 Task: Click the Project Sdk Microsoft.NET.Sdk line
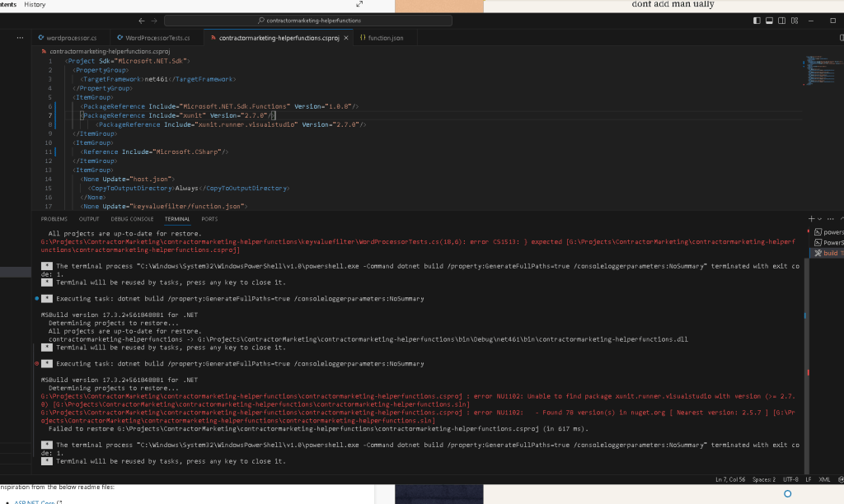tap(128, 61)
